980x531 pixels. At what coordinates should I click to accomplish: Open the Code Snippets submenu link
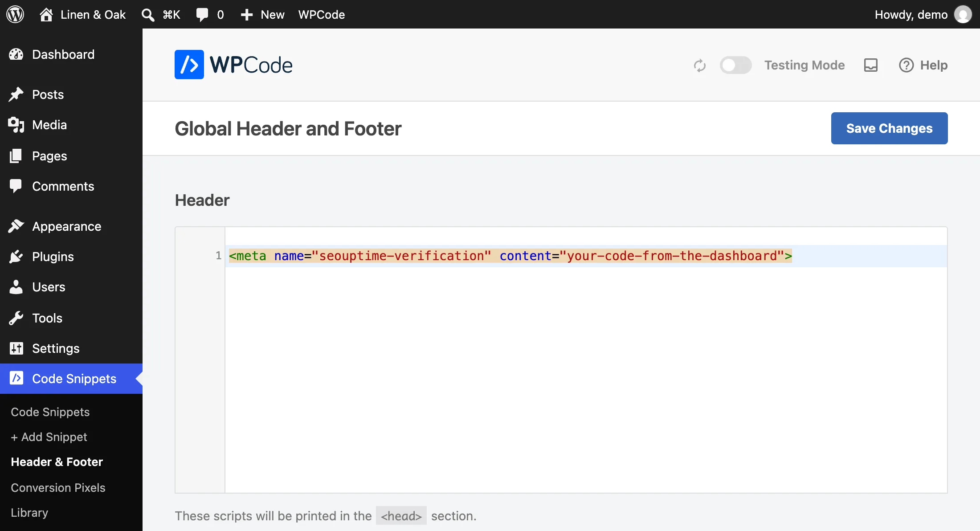click(50, 412)
